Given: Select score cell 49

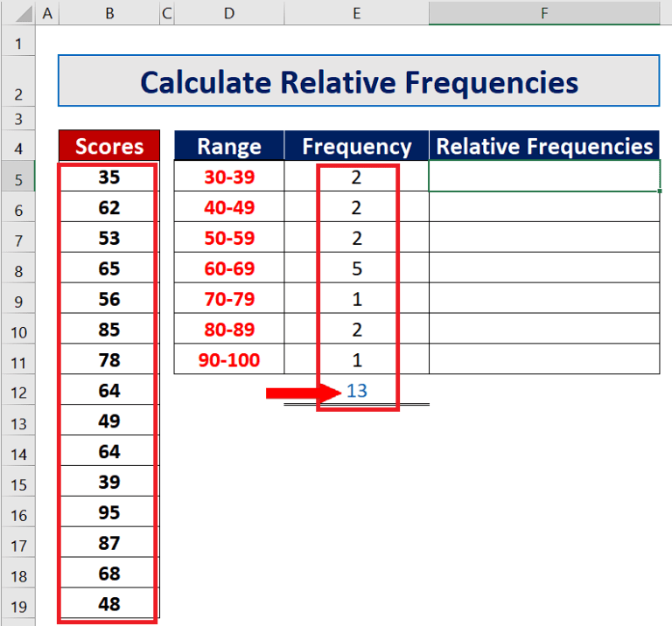Looking at the screenshot, I should [x=109, y=420].
